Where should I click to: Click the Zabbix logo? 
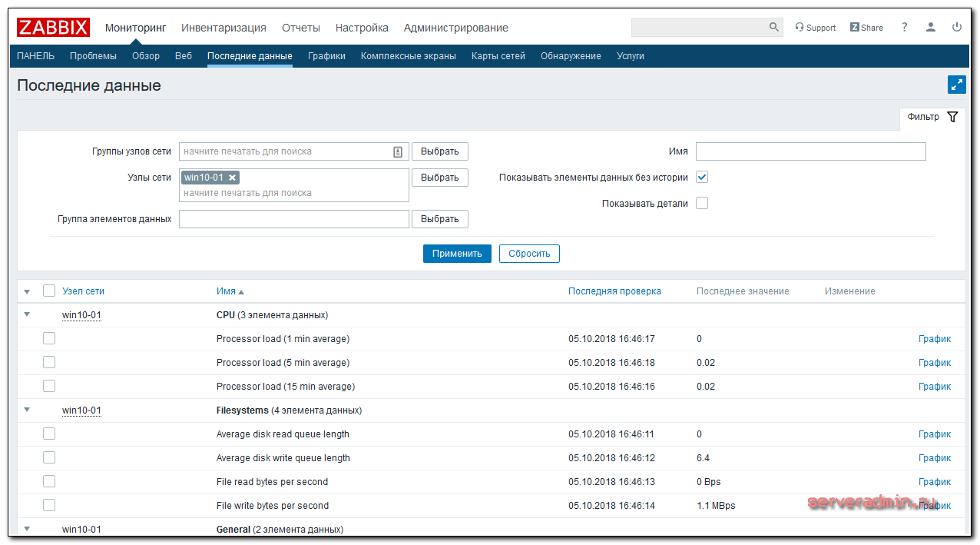tap(53, 28)
